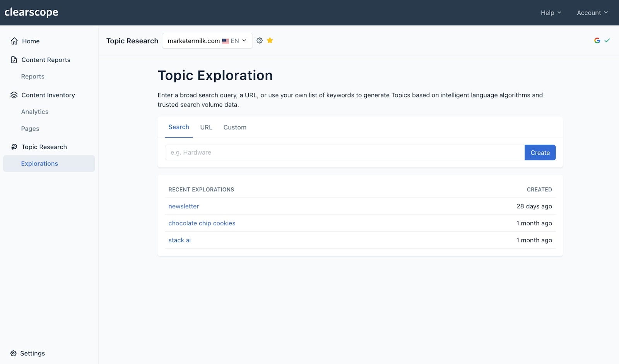The image size is (619, 364).
Task: Open the marketermilk.com workspace dropdown
Action: point(207,41)
